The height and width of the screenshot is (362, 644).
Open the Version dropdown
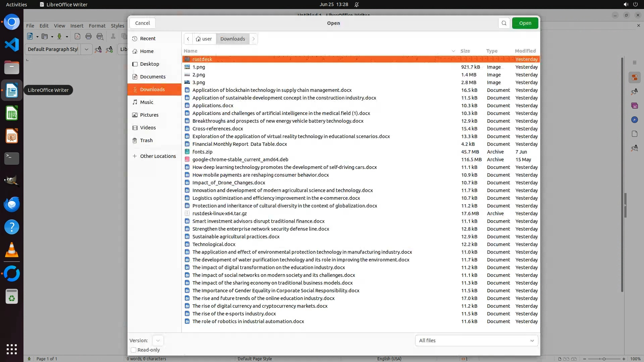158,341
